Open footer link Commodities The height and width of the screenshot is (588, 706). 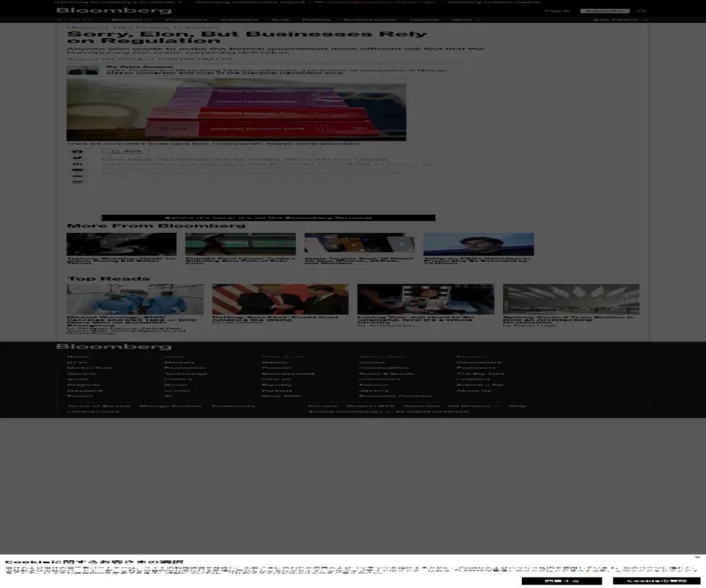(384, 368)
